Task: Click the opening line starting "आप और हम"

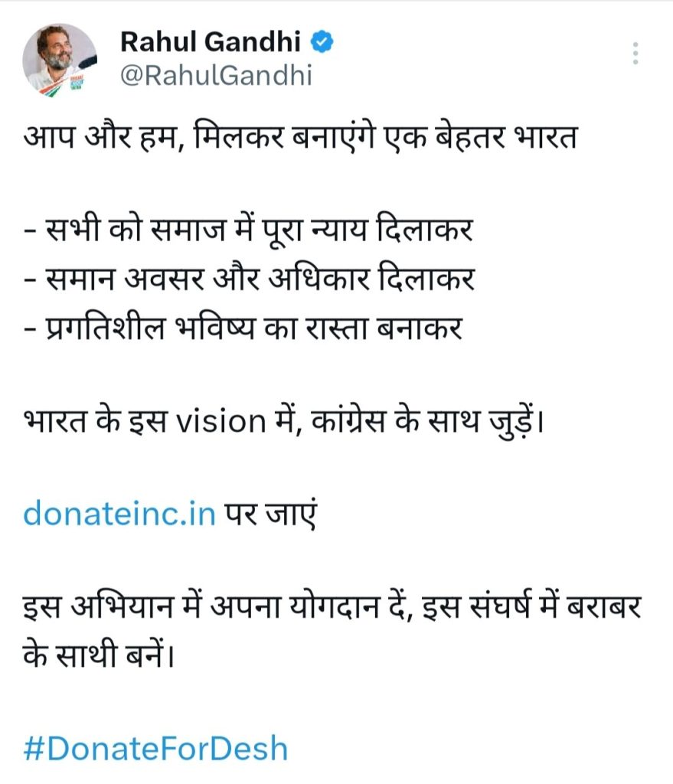Action: (300, 138)
